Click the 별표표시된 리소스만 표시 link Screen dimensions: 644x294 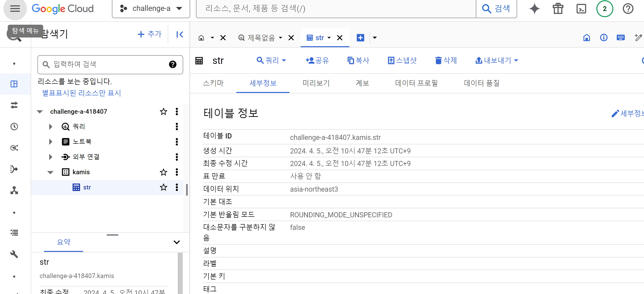coord(81,93)
